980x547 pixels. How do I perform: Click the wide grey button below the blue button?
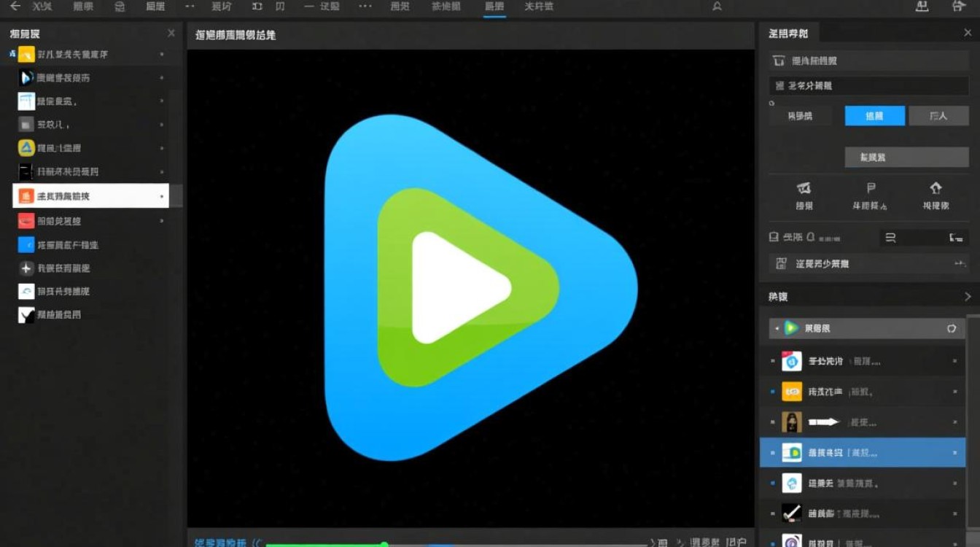coord(906,158)
